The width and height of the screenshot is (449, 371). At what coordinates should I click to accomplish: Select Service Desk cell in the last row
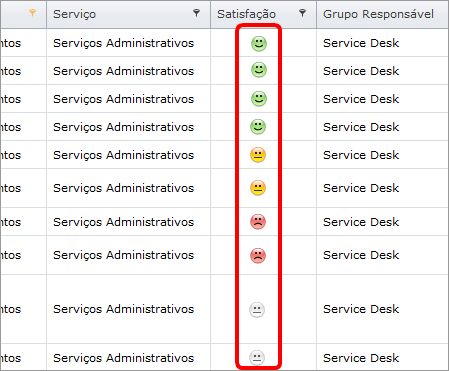point(361,358)
